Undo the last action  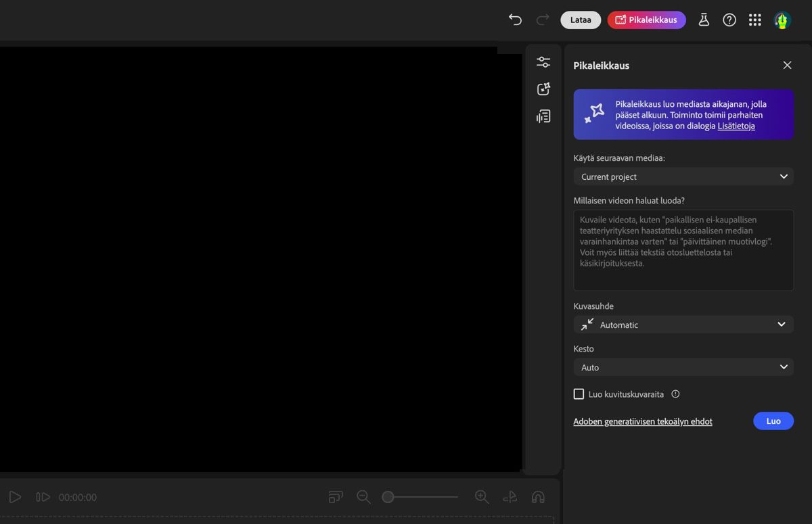(x=515, y=20)
